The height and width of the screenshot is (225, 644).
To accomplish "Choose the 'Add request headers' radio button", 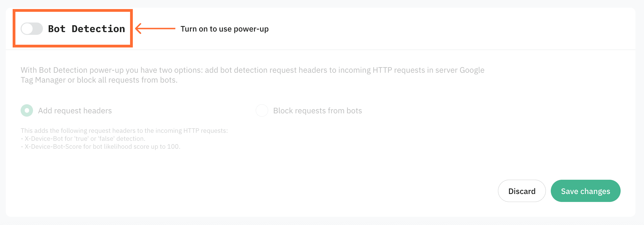I will coord(27,110).
